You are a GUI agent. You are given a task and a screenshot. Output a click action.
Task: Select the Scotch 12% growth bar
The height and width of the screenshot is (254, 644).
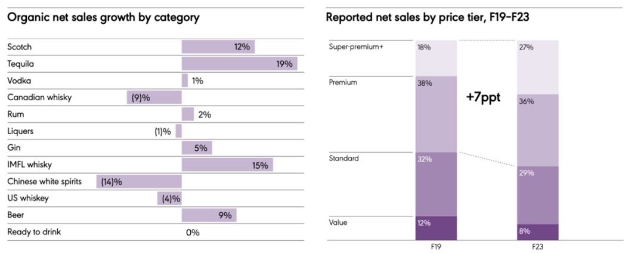point(218,47)
